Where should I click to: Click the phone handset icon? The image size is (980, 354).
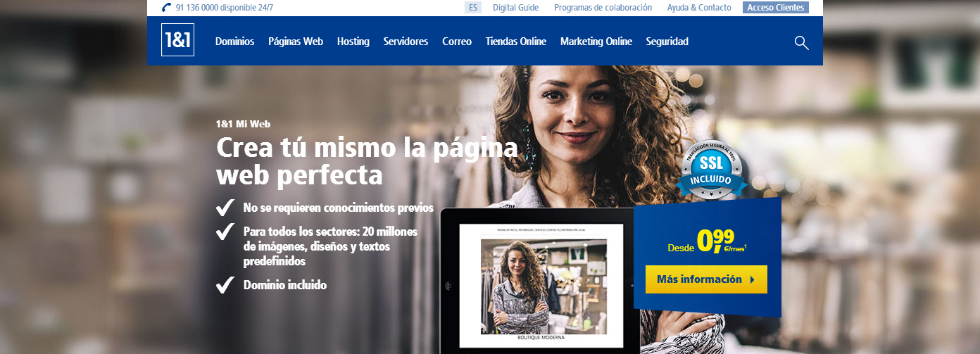[x=166, y=8]
